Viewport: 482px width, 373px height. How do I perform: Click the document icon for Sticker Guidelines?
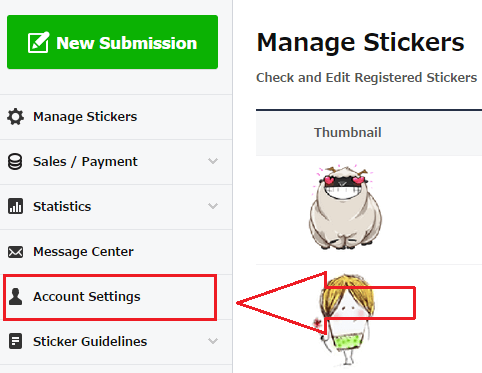tap(15, 341)
